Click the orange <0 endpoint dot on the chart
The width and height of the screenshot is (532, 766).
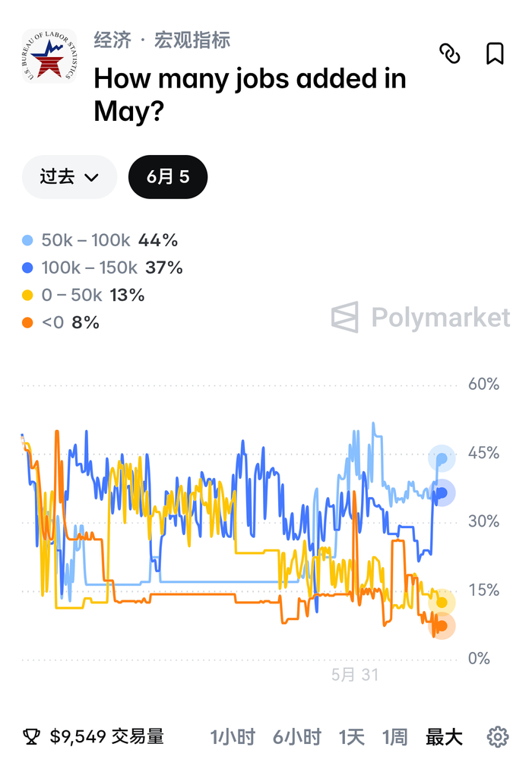tap(442, 626)
